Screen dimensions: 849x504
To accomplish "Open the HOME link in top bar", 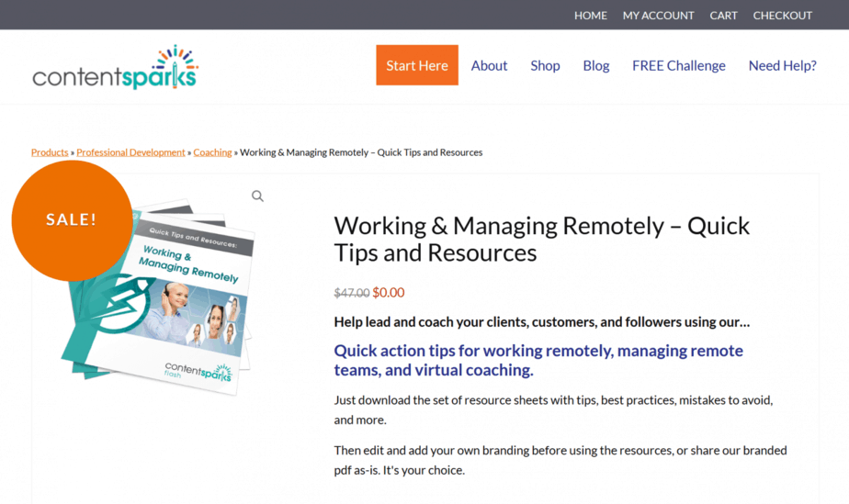I will pos(591,16).
